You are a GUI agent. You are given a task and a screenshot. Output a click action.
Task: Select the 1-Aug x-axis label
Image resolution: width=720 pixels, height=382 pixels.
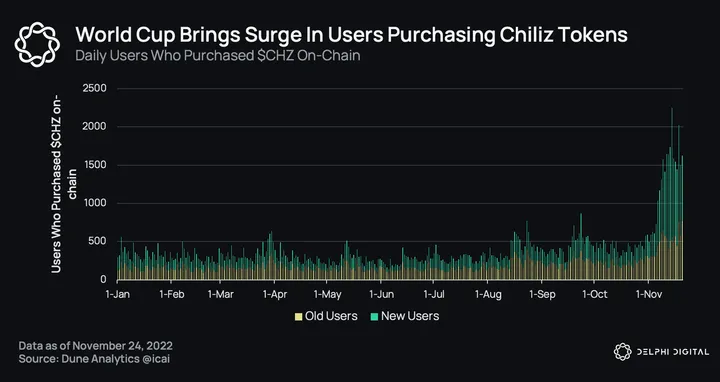tap(488, 294)
